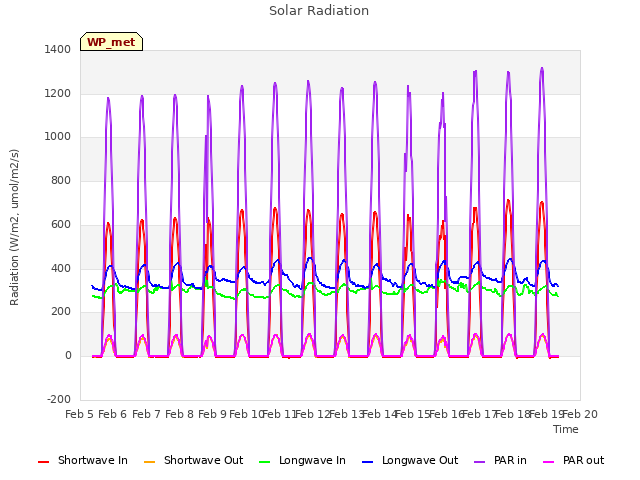Click the 1200 y-axis tick label
The height and width of the screenshot is (480, 640).
coord(58,93)
